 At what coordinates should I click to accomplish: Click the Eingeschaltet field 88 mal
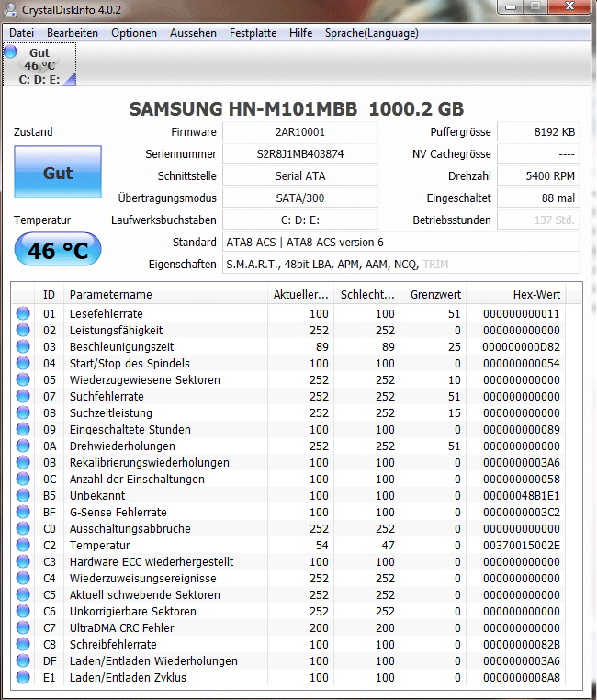click(x=538, y=198)
